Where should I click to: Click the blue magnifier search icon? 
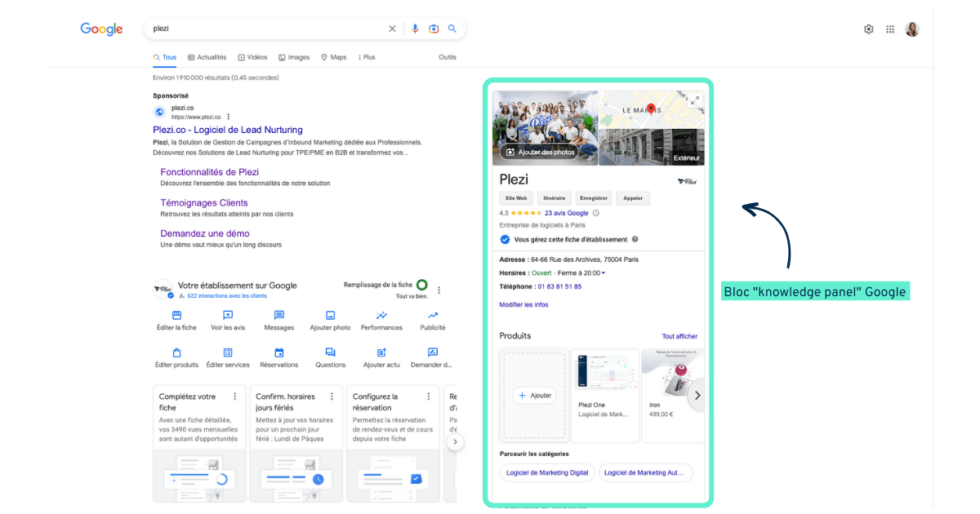click(452, 29)
